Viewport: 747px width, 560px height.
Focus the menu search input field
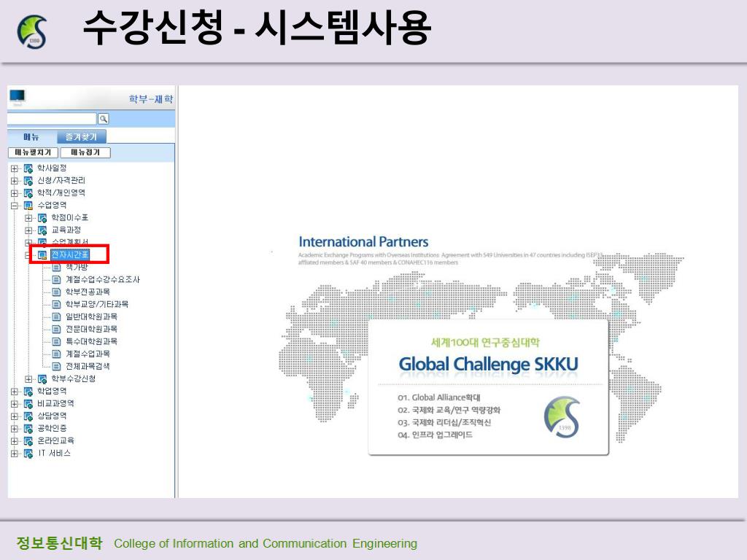pyautogui.click(x=53, y=119)
